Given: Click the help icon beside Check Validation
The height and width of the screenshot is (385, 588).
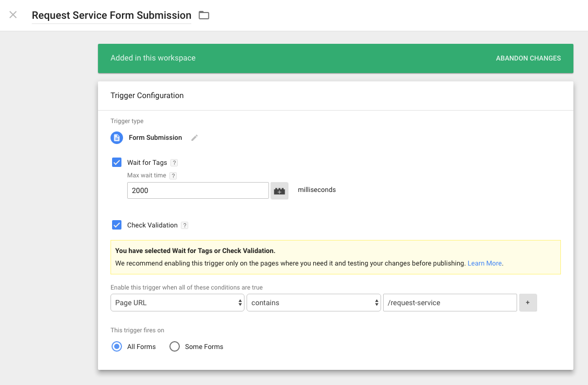Looking at the screenshot, I should pyautogui.click(x=184, y=225).
